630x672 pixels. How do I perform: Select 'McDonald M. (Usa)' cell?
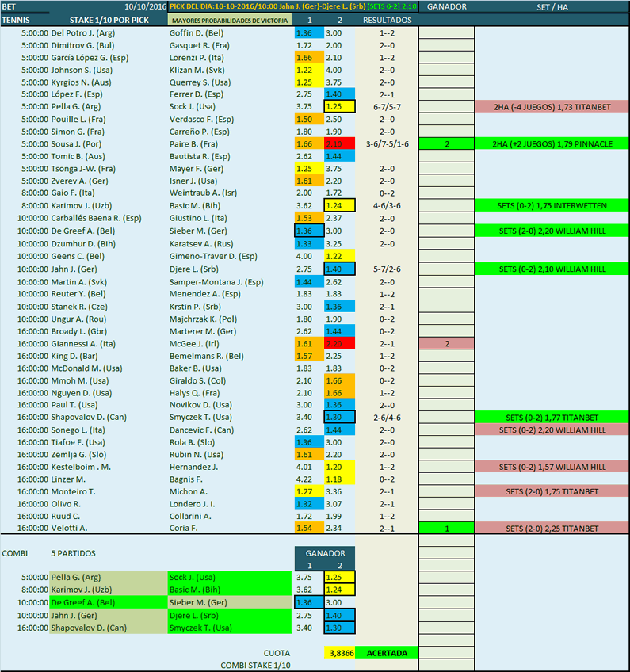tap(86, 368)
